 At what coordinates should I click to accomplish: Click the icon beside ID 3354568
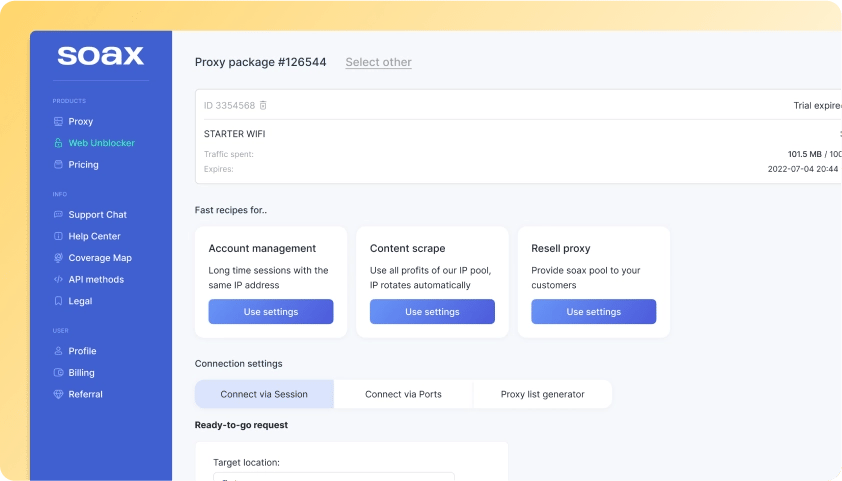tap(263, 106)
